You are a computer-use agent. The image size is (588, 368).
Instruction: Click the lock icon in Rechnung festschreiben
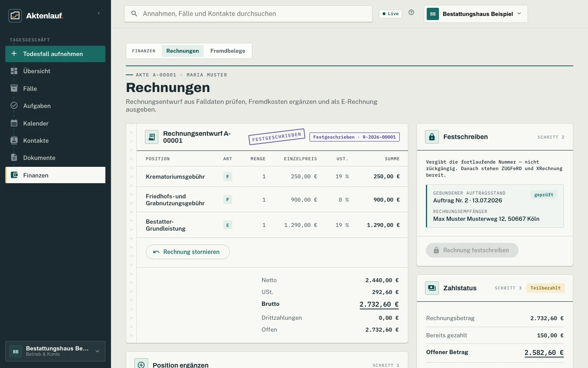click(x=436, y=250)
